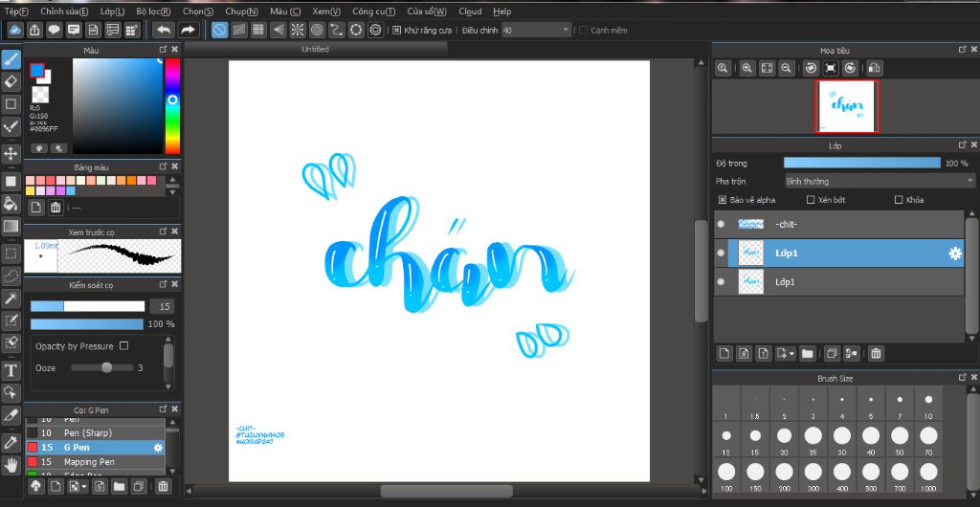This screenshot has width=980, height=507.
Task: Click zoom out icon in Hoa tiêu panel
Action: point(787,68)
